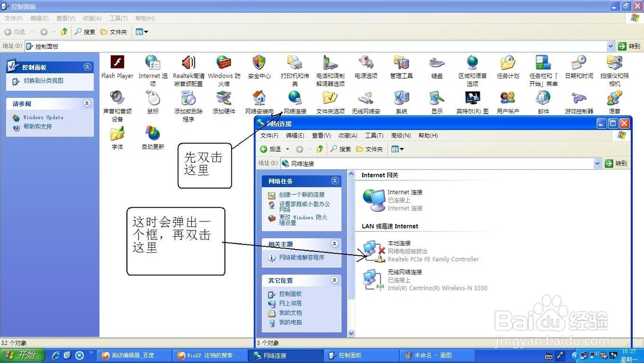Open 收藏(A) menu in 控制面板 window
Viewport: 644px width, 363px height.
pyautogui.click(x=92, y=19)
